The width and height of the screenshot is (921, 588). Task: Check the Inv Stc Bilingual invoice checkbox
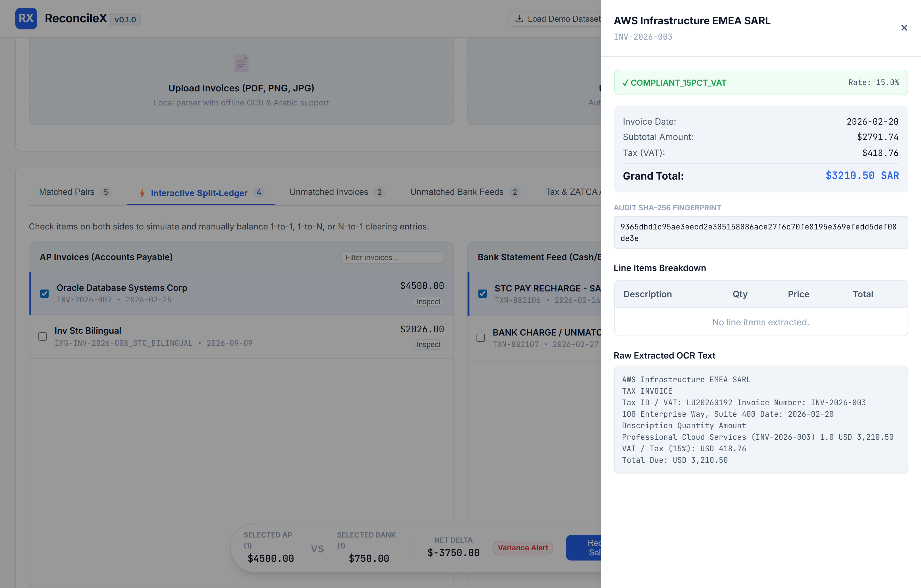click(x=43, y=337)
